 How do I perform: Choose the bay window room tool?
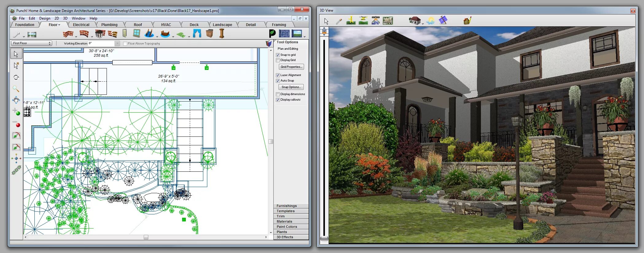[x=100, y=33]
